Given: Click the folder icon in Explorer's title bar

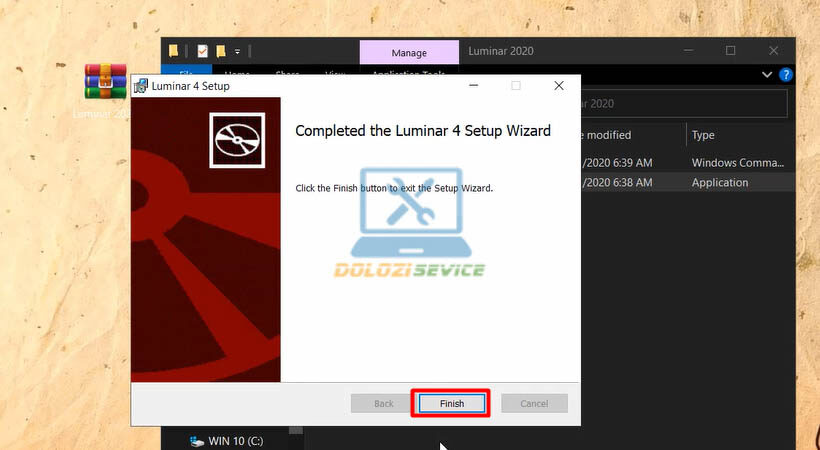Looking at the screenshot, I should [x=174, y=51].
